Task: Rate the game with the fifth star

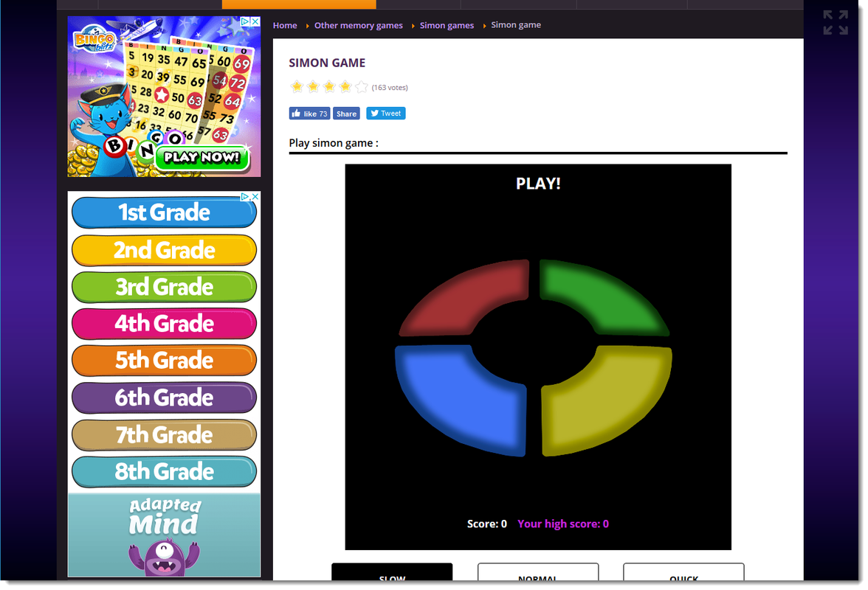Action: pyautogui.click(x=362, y=87)
